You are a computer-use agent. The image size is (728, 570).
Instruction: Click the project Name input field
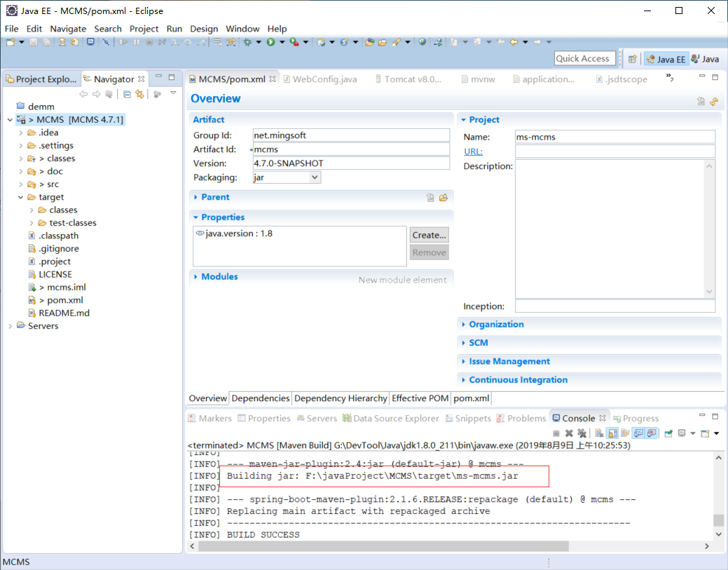(x=615, y=137)
